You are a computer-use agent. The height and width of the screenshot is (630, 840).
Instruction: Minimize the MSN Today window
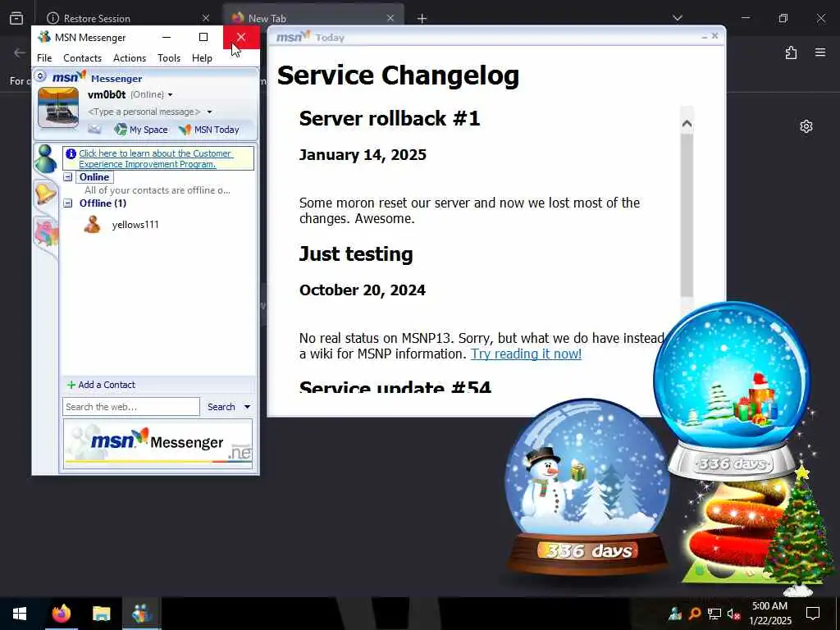coord(704,36)
